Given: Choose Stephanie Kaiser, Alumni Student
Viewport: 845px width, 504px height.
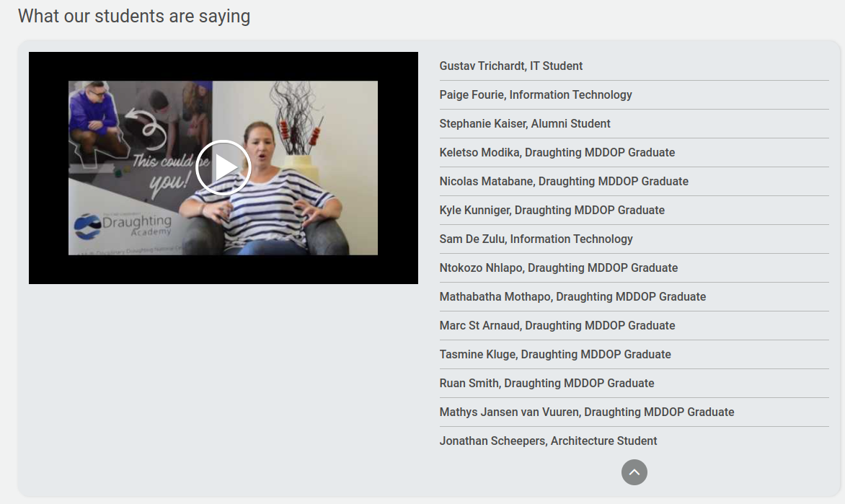Looking at the screenshot, I should 525,124.
